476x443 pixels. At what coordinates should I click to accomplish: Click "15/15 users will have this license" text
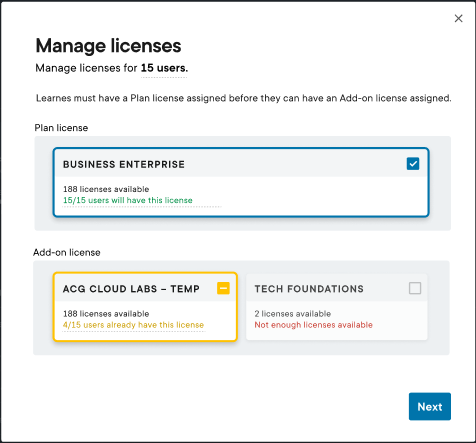(x=128, y=200)
